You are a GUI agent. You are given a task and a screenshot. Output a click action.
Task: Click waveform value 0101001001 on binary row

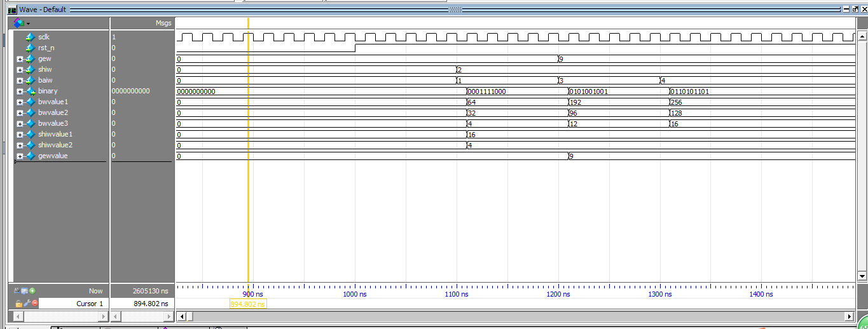click(x=589, y=91)
